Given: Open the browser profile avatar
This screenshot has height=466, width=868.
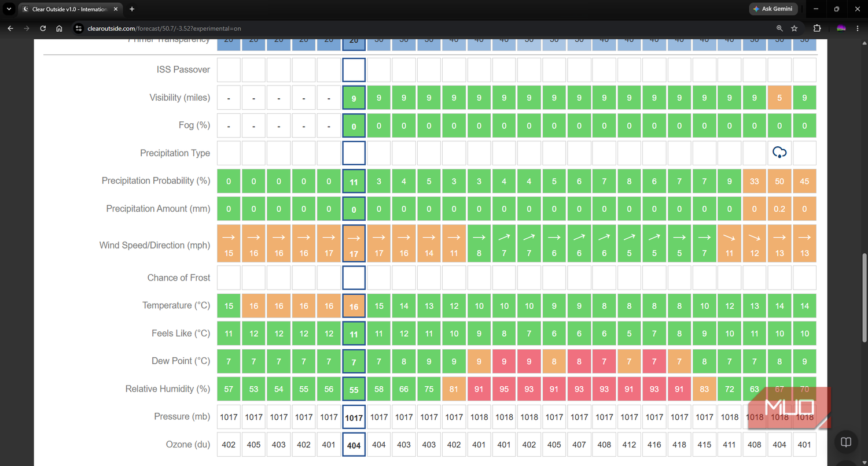Looking at the screenshot, I should point(841,28).
